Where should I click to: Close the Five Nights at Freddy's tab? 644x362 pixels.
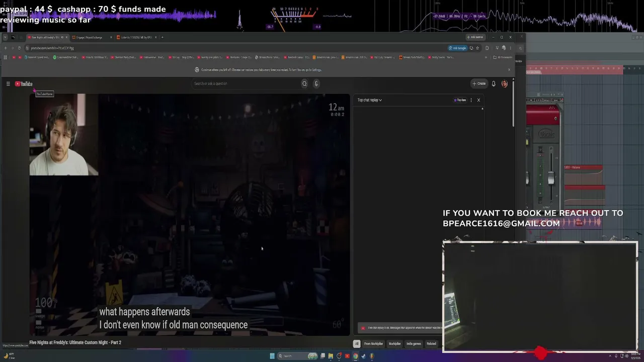tap(66, 37)
